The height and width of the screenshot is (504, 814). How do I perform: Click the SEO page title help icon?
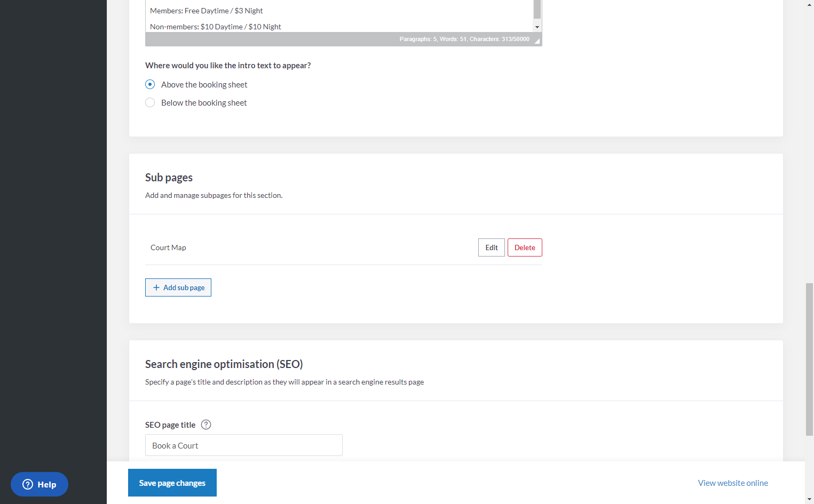(x=206, y=425)
